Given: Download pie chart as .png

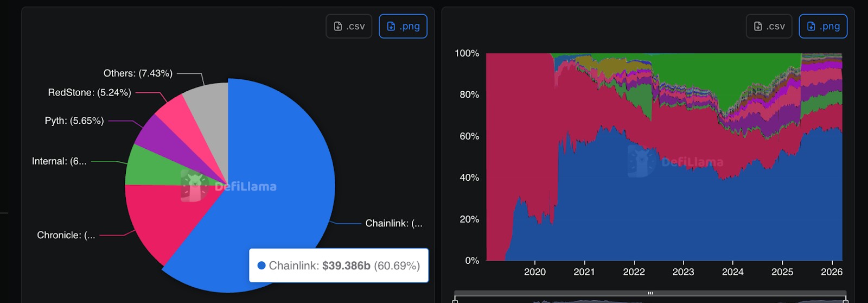Looking at the screenshot, I should tap(403, 26).
